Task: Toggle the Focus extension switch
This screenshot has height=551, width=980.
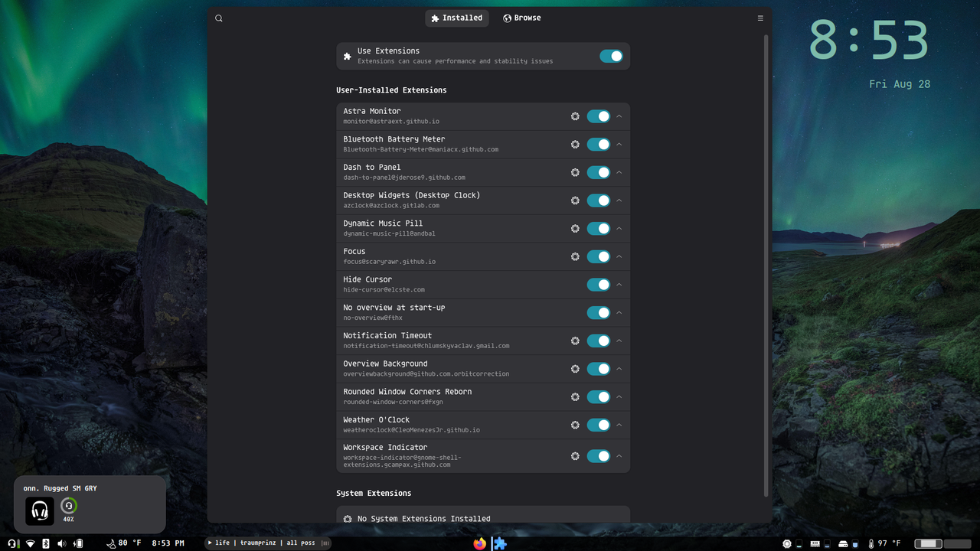Action: pos(599,256)
